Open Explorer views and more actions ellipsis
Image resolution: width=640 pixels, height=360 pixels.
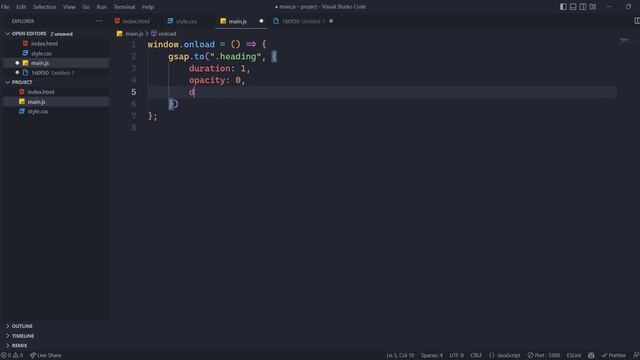point(99,21)
